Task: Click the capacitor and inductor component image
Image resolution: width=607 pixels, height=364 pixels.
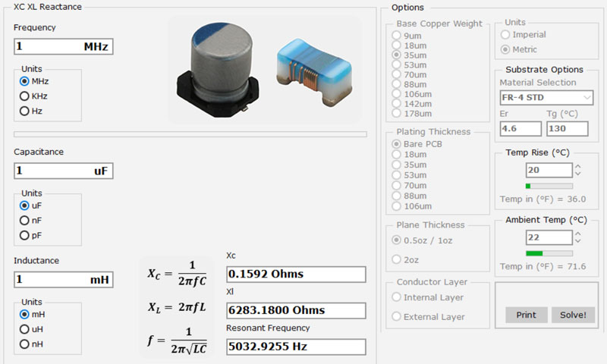Action: 266,70
